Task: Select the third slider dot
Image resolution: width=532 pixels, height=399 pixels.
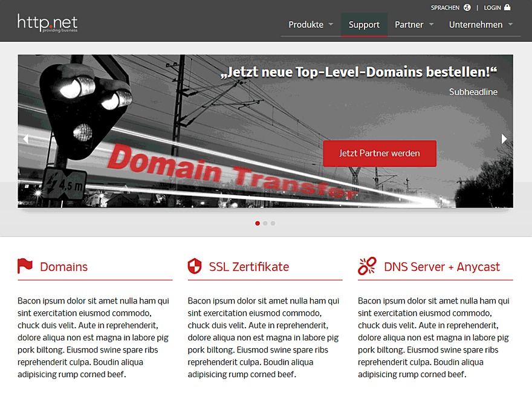Action: point(273,223)
